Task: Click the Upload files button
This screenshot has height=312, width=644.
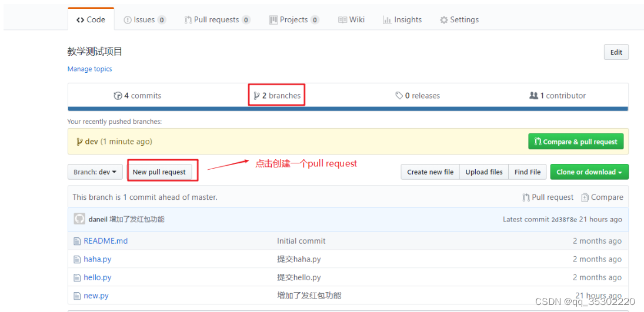Action: point(484,172)
